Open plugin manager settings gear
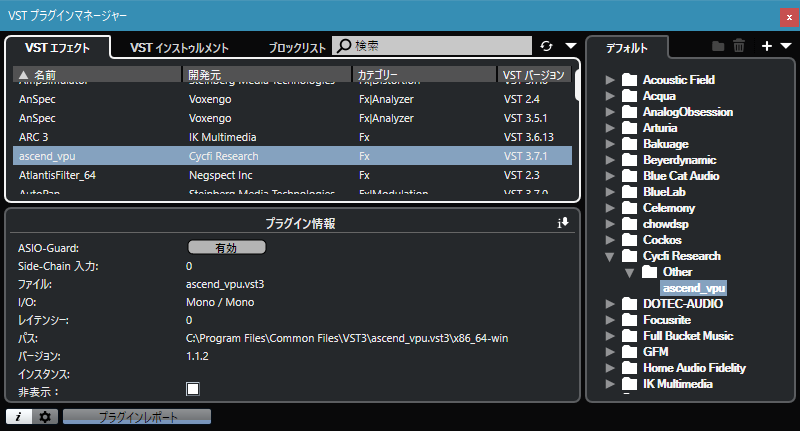 tap(45, 417)
